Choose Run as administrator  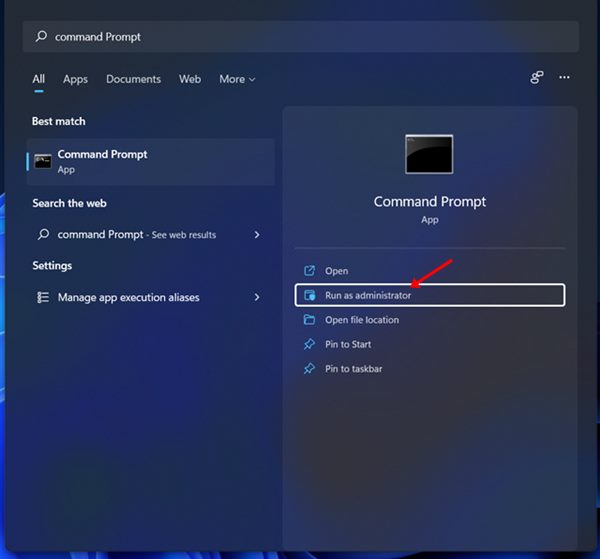430,295
